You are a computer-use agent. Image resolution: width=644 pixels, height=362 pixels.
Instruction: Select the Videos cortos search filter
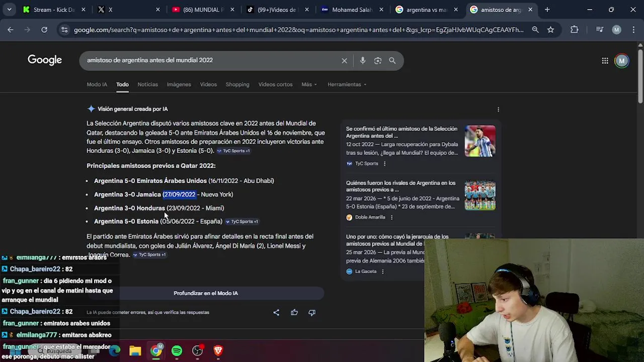275,84
